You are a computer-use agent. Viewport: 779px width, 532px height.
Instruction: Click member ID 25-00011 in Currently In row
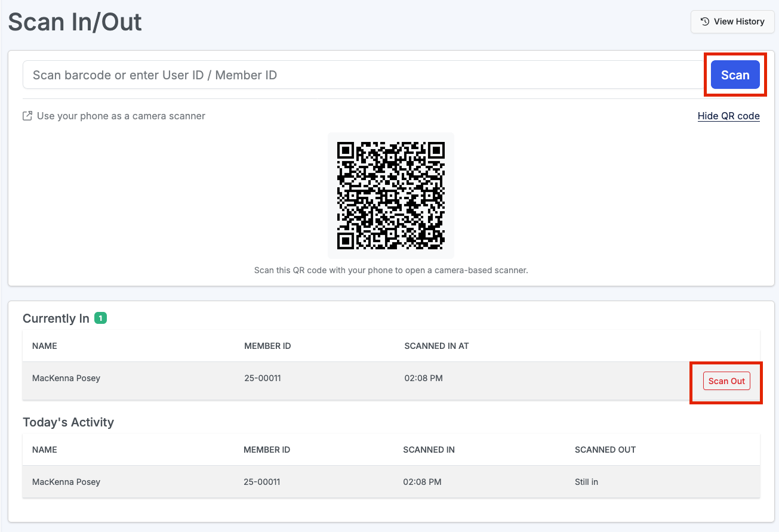(x=262, y=378)
